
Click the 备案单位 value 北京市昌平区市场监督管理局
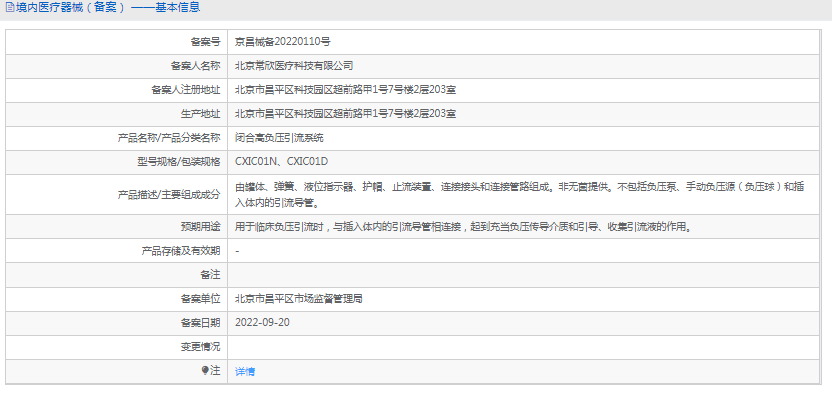[299, 299]
